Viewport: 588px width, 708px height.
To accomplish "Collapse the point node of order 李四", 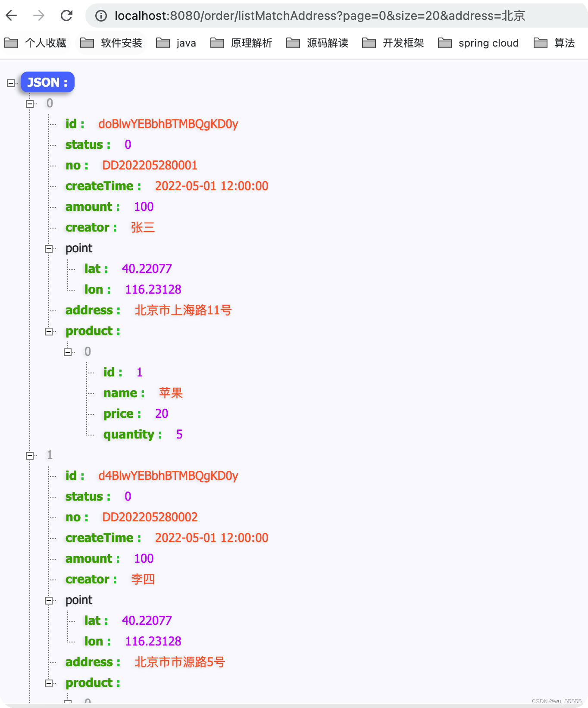I will pos(49,601).
